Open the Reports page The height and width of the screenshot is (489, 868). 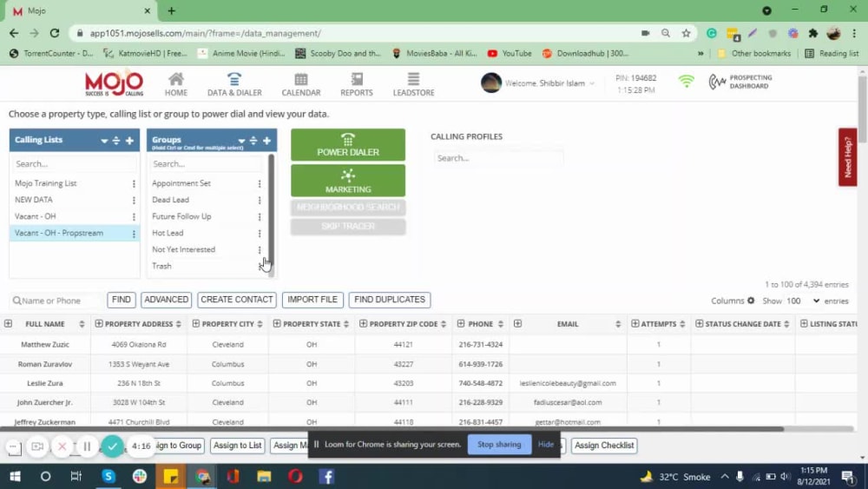click(x=357, y=84)
